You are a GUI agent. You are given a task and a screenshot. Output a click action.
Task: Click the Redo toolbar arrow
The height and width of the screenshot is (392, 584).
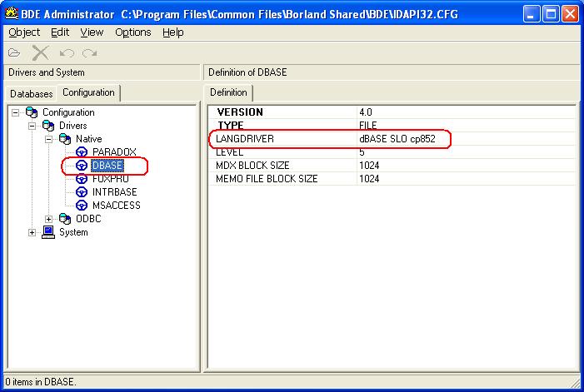[90, 53]
